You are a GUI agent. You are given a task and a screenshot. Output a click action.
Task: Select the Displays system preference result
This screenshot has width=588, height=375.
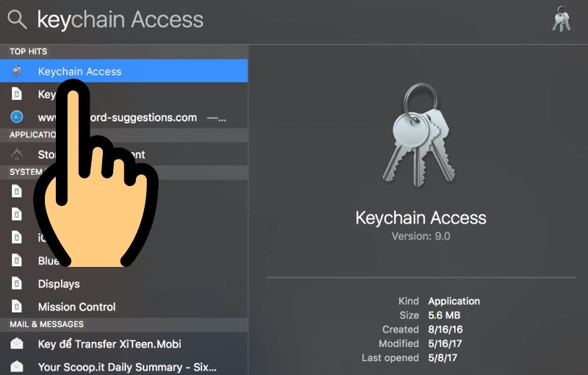[x=59, y=284]
